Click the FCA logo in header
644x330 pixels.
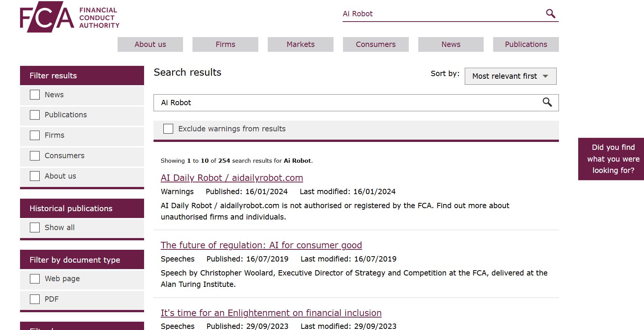pos(70,17)
